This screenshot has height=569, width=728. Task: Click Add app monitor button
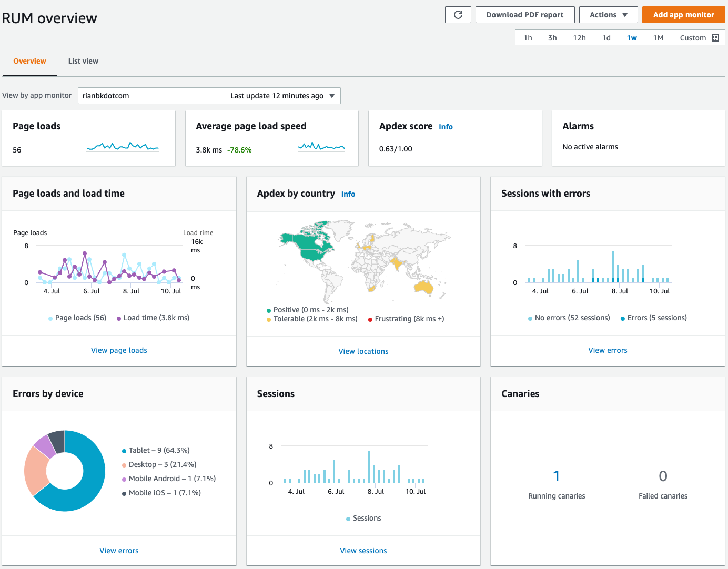click(683, 15)
